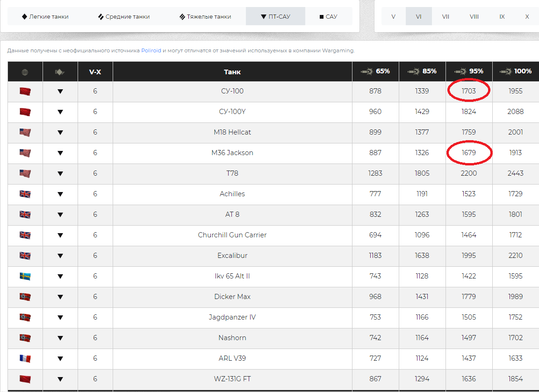
Task: Click tank destroyer triangle icon in Nashorn row
Action: coord(60,338)
